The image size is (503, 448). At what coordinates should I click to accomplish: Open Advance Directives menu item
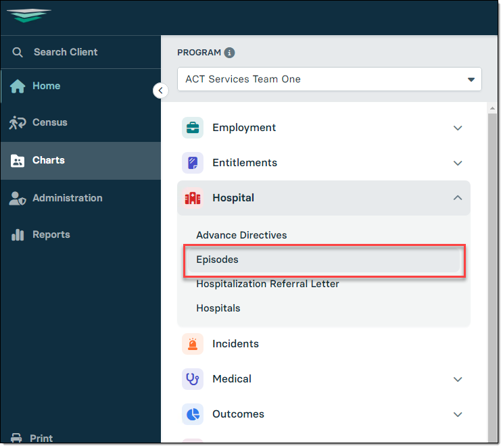[242, 235]
